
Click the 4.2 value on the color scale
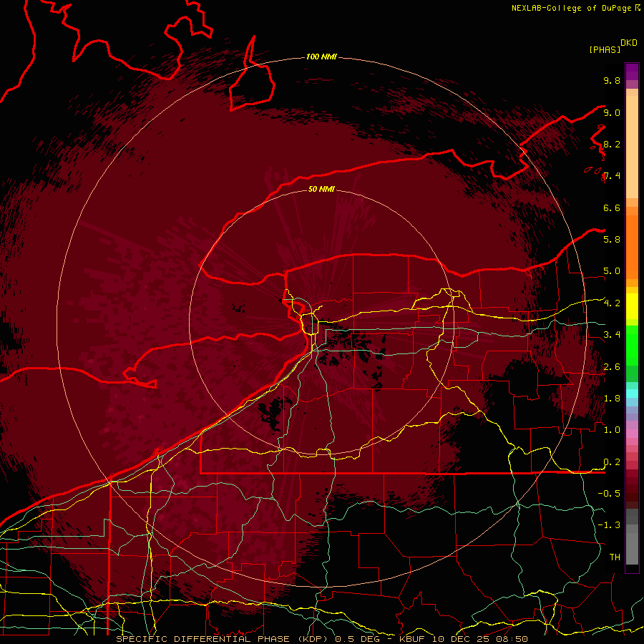point(612,303)
